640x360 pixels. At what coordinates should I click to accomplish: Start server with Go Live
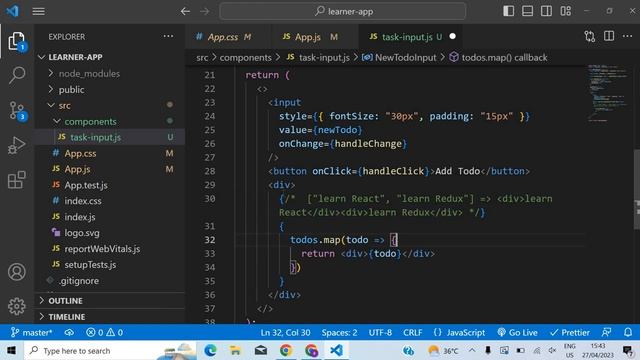point(517,333)
